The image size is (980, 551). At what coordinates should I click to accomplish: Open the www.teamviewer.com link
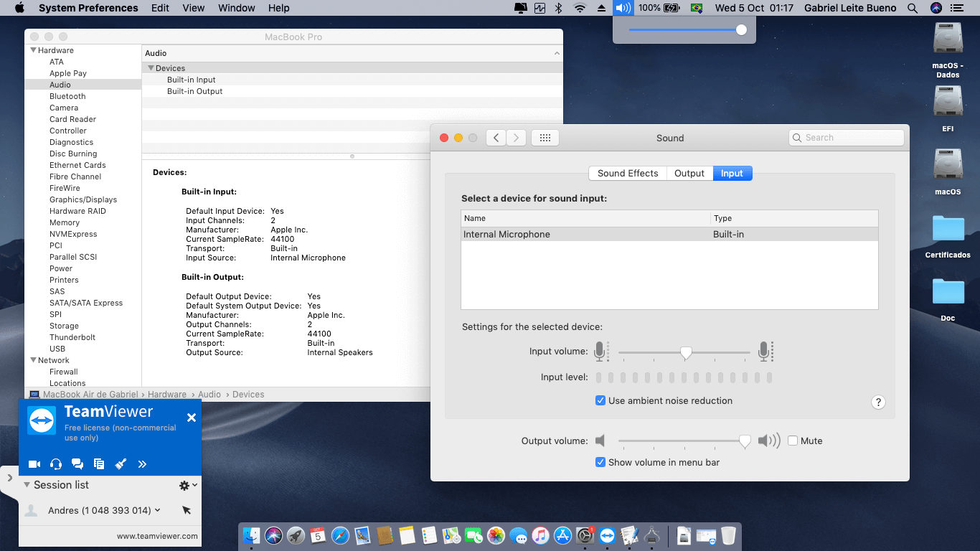click(157, 536)
